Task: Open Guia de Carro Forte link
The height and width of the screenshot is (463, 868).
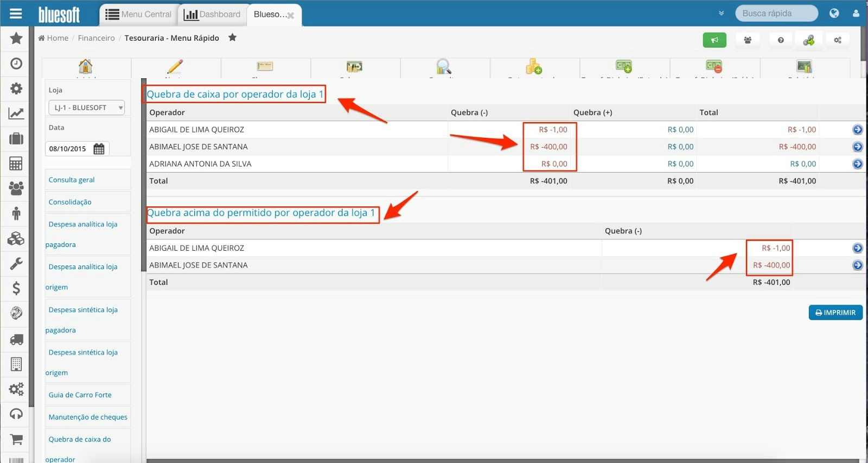Action: (80, 395)
